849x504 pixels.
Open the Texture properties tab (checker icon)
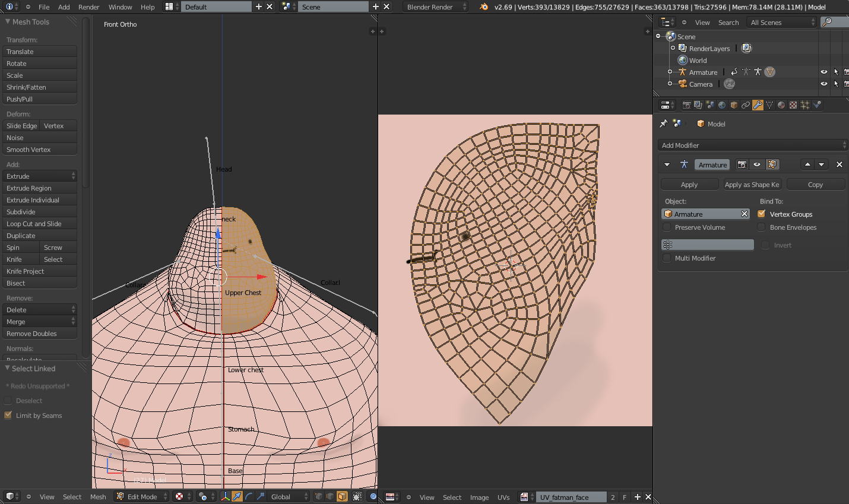click(793, 105)
